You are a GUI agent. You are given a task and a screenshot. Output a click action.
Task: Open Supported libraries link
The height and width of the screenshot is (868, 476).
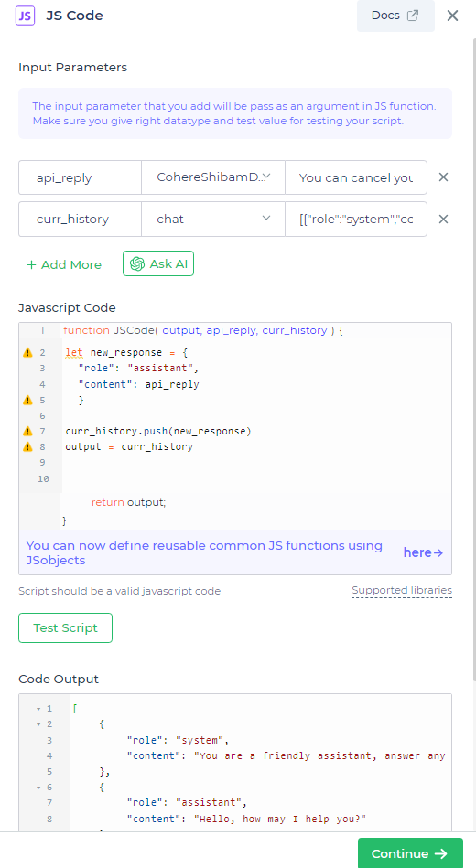(402, 590)
